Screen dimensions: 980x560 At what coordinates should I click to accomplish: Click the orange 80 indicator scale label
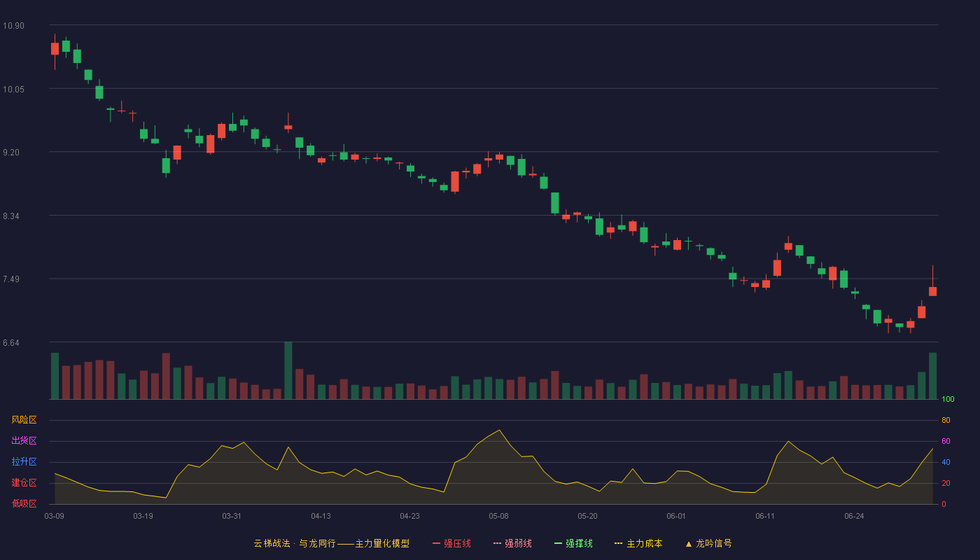pyautogui.click(x=946, y=420)
